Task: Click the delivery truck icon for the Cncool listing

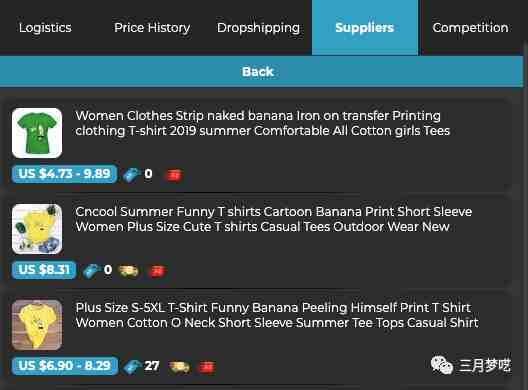Action: (x=129, y=271)
